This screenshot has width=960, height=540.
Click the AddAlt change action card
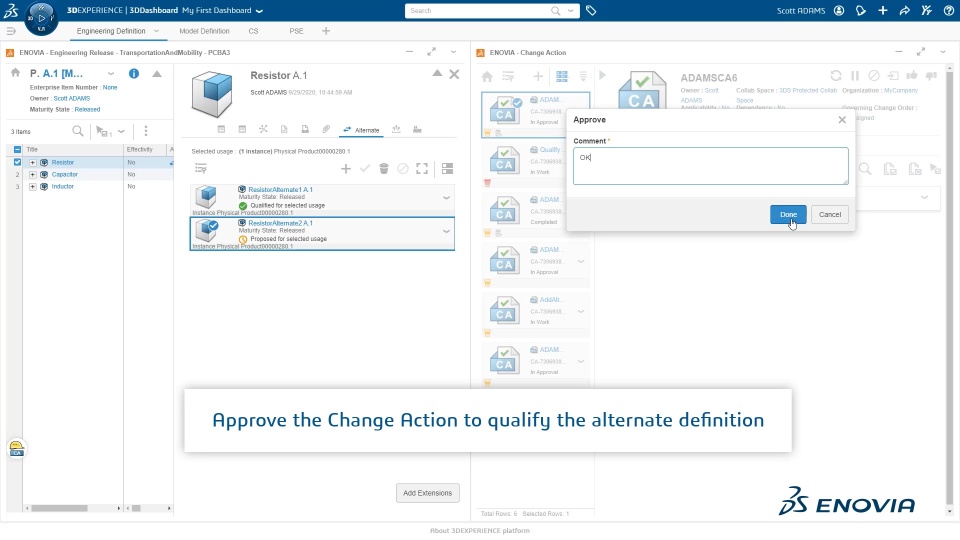pyautogui.click(x=536, y=314)
